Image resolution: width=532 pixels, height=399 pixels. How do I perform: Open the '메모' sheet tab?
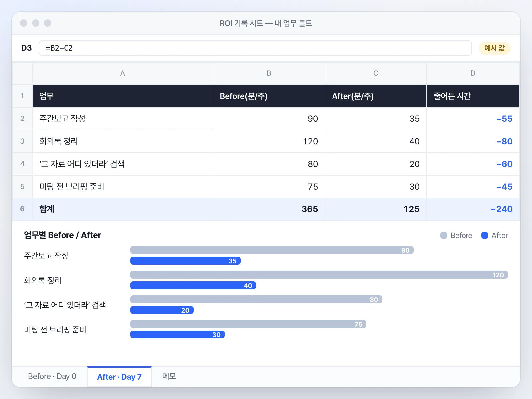pyautogui.click(x=169, y=376)
